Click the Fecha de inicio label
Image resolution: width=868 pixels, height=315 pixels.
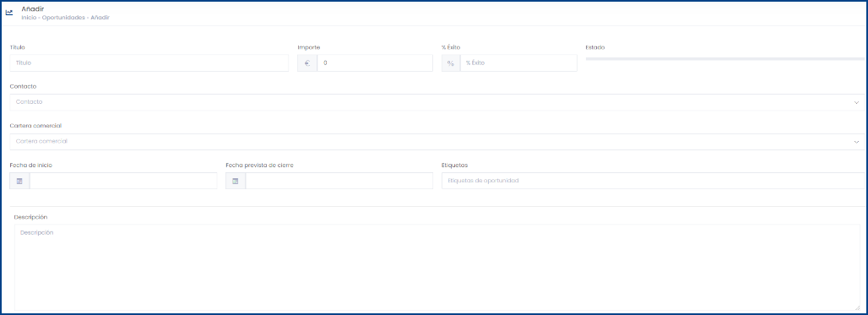coord(31,166)
